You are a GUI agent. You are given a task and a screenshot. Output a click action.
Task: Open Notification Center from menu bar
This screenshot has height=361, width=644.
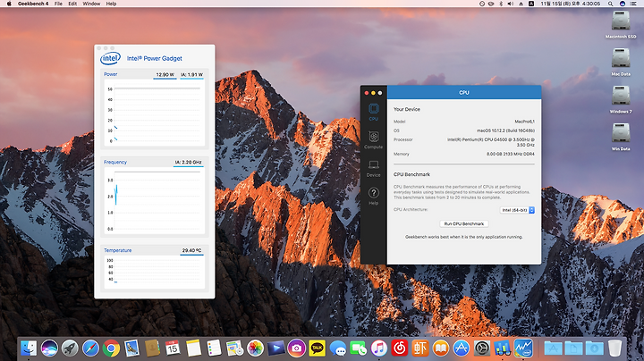tap(634, 4)
